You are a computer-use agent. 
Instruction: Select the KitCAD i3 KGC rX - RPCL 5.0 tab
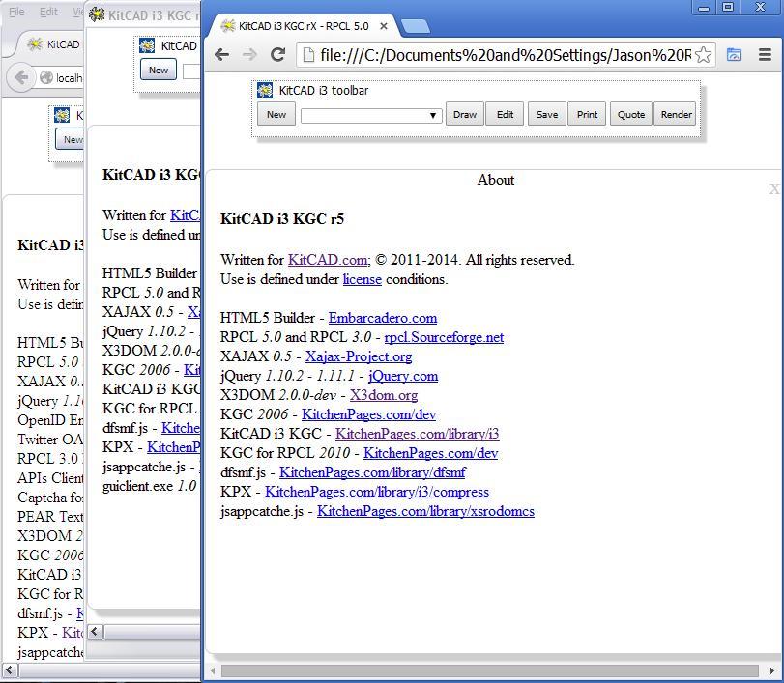tap(304, 26)
